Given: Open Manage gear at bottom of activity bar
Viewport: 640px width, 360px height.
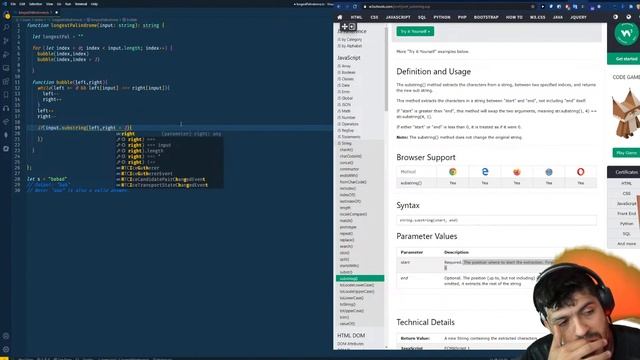Looking at the screenshot, I should pyautogui.click(x=6, y=349).
